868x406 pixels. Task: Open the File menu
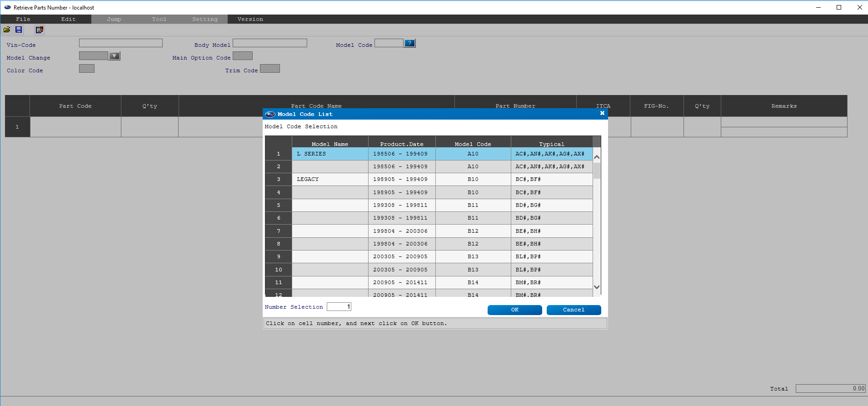coord(23,19)
